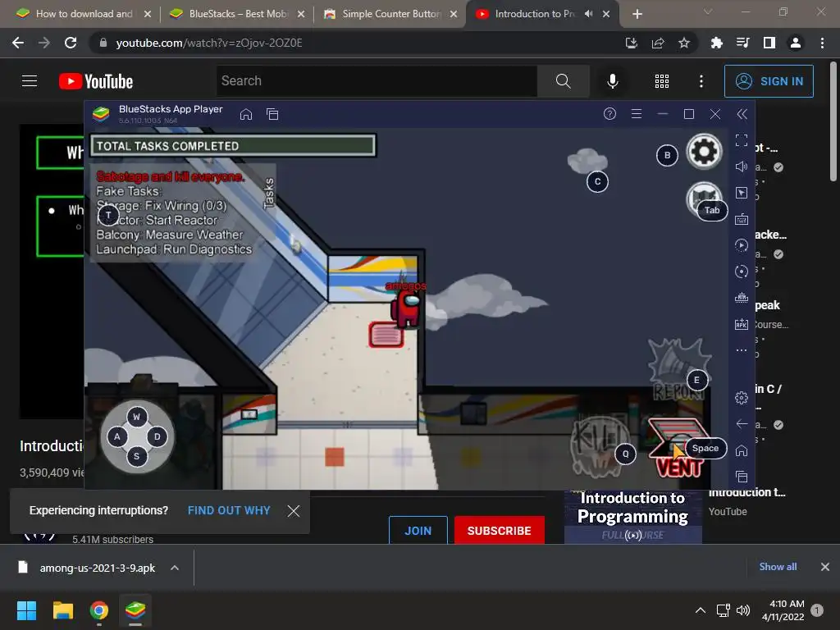Click the SIGN IN button

pos(769,81)
